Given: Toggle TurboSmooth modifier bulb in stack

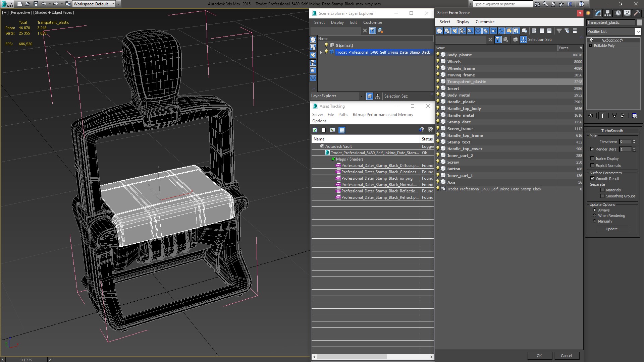Looking at the screenshot, I should click(x=591, y=40).
